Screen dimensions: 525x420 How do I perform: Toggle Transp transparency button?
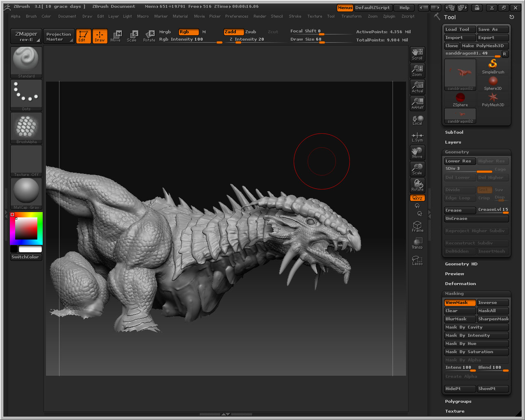tap(417, 243)
